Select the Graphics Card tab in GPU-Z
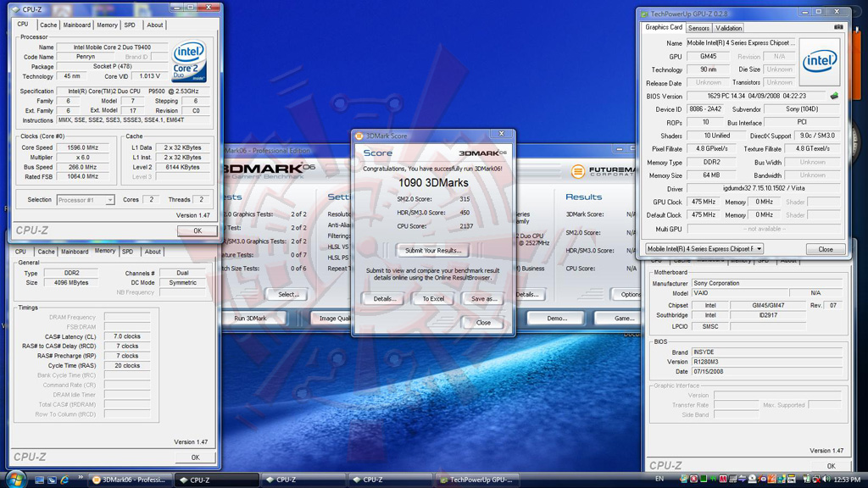 click(x=664, y=27)
